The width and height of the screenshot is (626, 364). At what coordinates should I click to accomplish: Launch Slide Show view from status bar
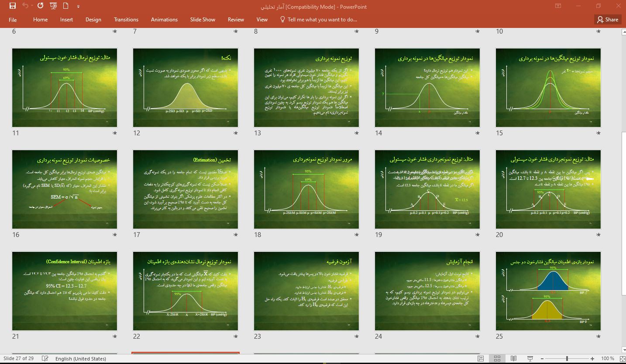(530, 358)
